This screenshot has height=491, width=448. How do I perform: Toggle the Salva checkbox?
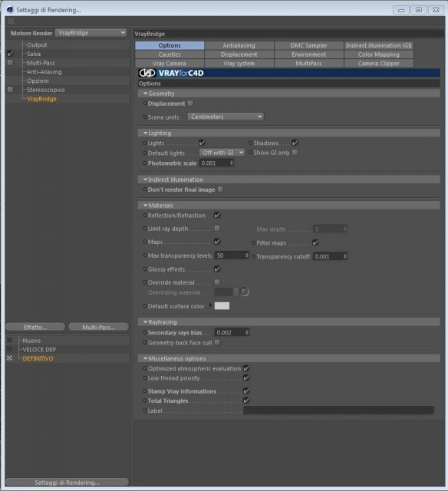[x=10, y=54]
